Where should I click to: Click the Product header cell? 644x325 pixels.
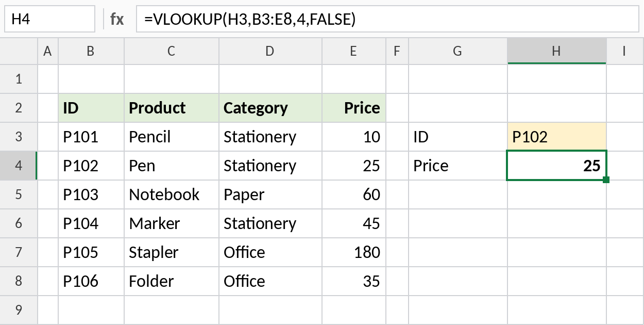point(172,108)
